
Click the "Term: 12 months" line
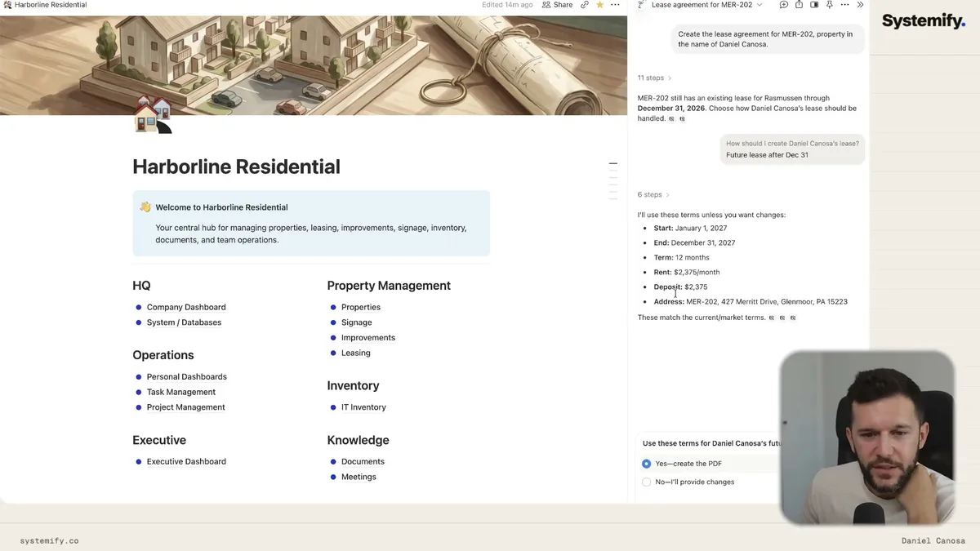pos(681,258)
